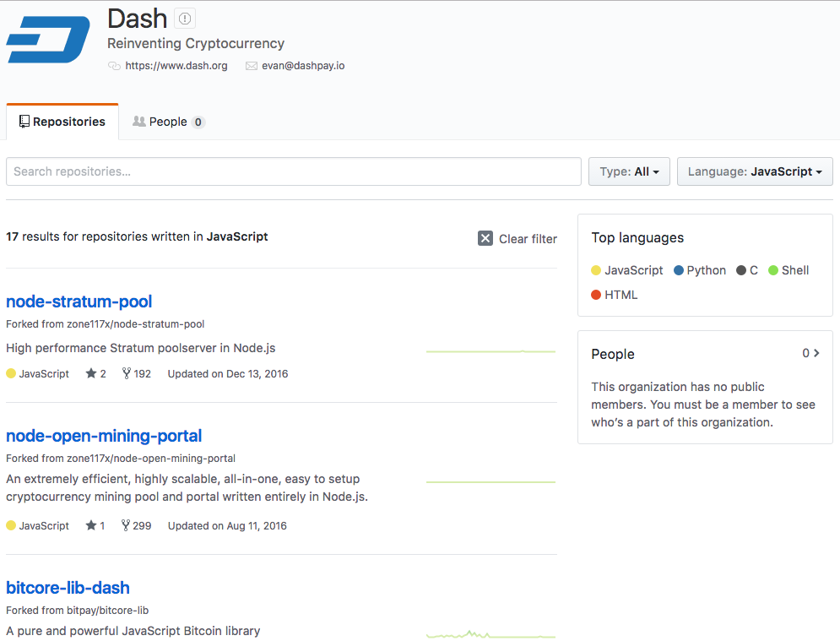
Task: Switch to the Repositories tab
Action: [62, 122]
